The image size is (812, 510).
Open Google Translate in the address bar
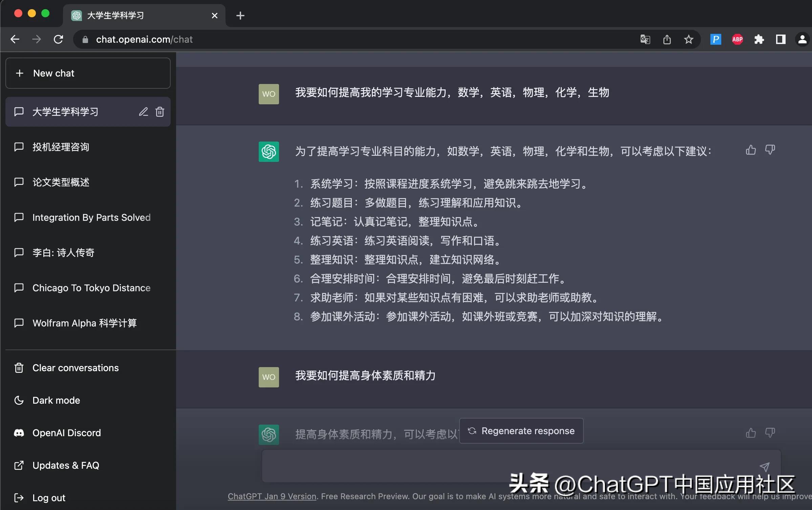coord(645,39)
